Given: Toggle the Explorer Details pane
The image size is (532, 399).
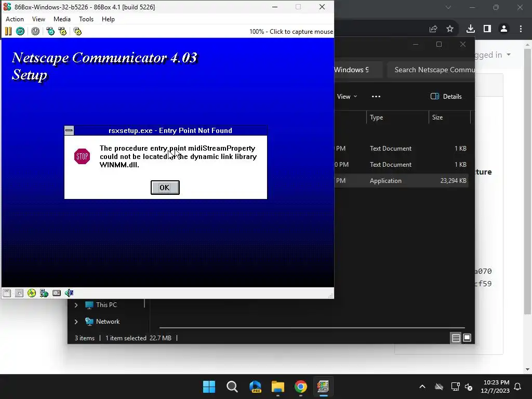Looking at the screenshot, I should click(x=446, y=96).
